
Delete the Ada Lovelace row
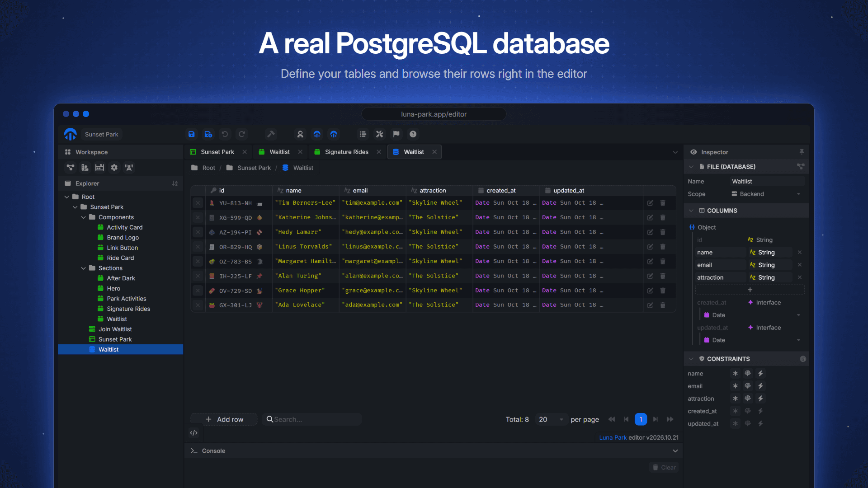click(663, 305)
